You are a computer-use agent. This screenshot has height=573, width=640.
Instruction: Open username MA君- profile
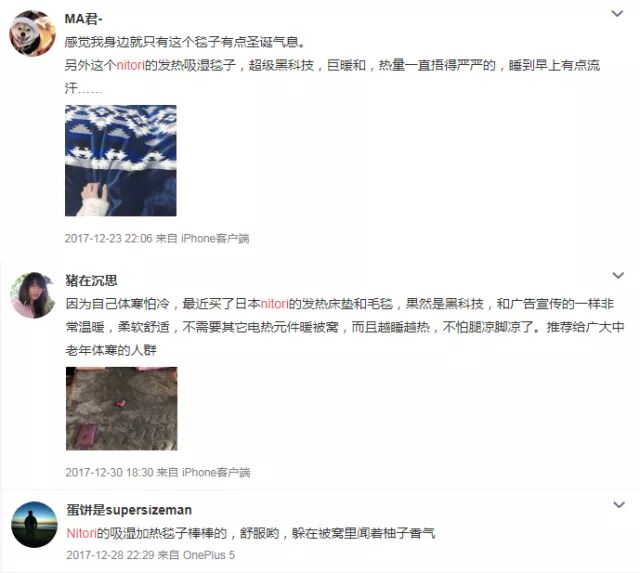point(83,19)
